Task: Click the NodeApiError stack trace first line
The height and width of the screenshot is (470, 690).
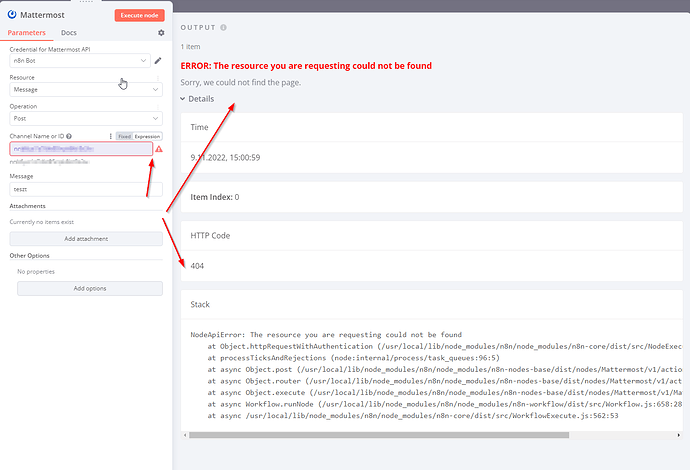Action: (x=326, y=334)
